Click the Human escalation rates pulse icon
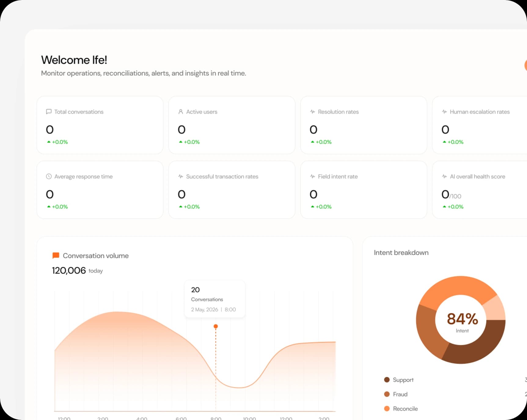This screenshot has width=527, height=420. [445, 112]
